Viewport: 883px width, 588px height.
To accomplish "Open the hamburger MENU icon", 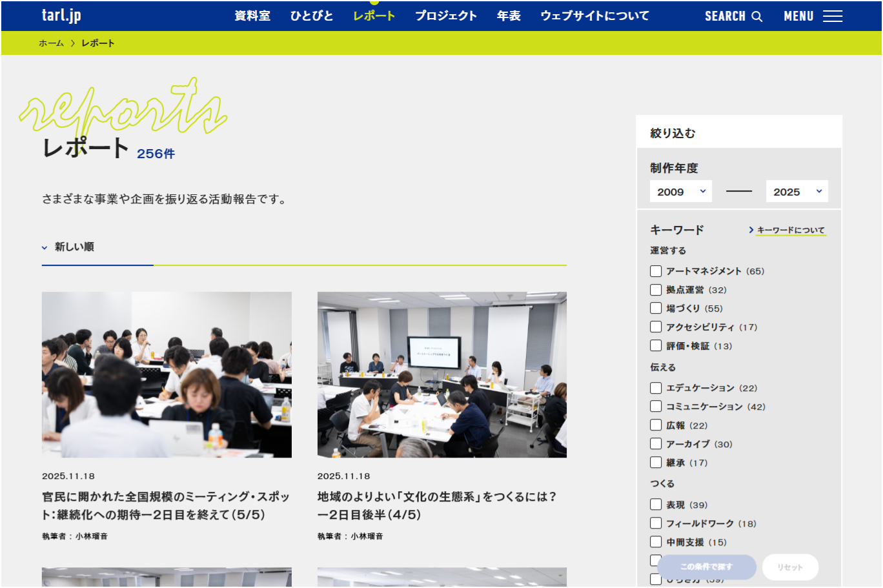I will click(833, 17).
